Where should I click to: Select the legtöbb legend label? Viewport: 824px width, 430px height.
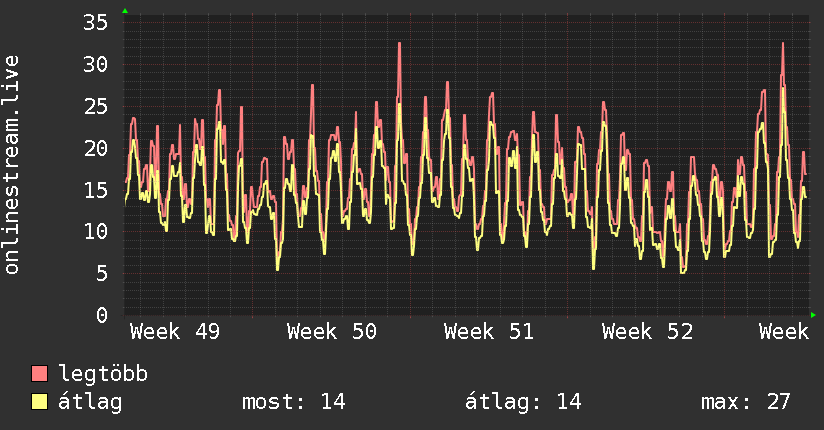(103, 374)
